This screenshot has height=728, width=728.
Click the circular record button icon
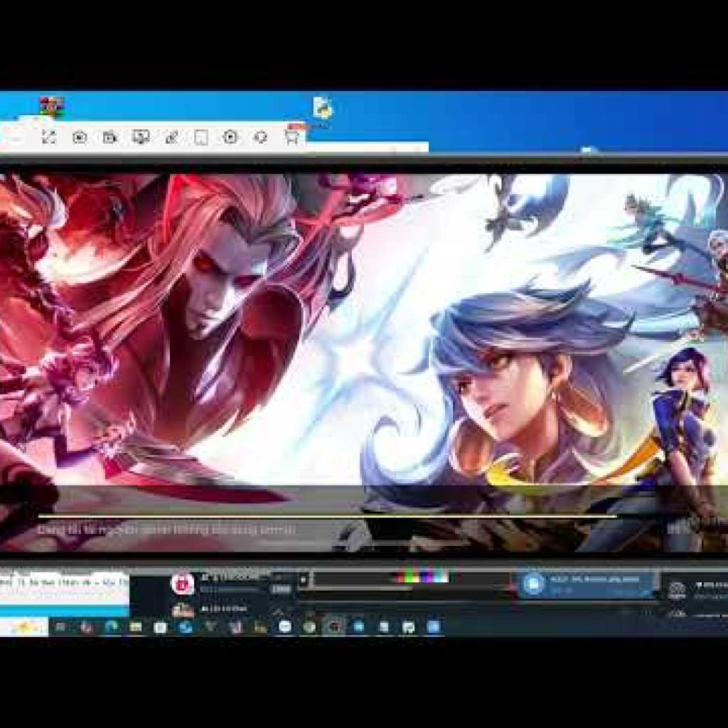pyautogui.click(x=230, y=137)
